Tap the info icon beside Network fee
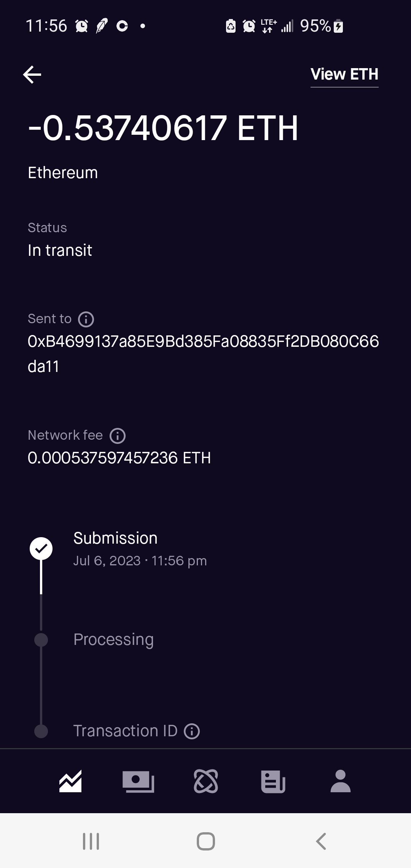411x868 pixels. [x=118, y=436]
